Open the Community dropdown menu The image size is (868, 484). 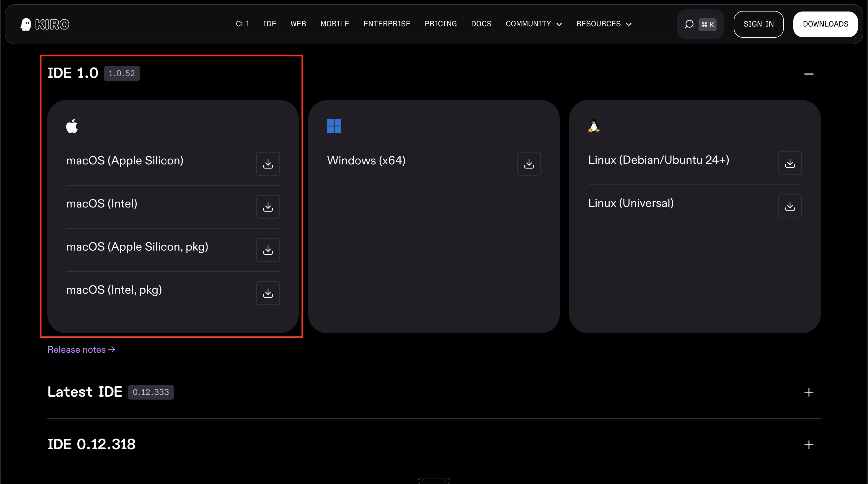coord(534,24)
